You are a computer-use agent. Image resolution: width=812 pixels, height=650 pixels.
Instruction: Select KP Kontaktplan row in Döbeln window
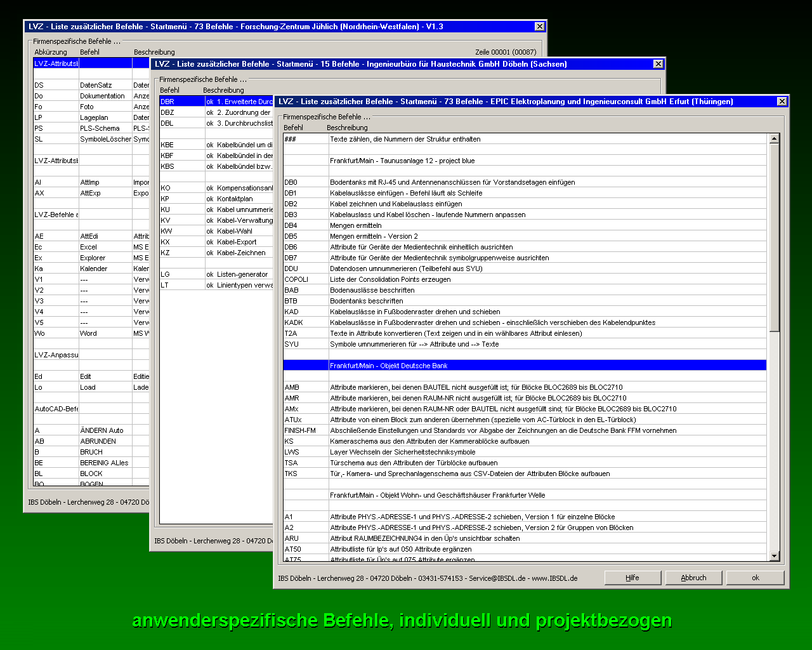tap(216, 199)
